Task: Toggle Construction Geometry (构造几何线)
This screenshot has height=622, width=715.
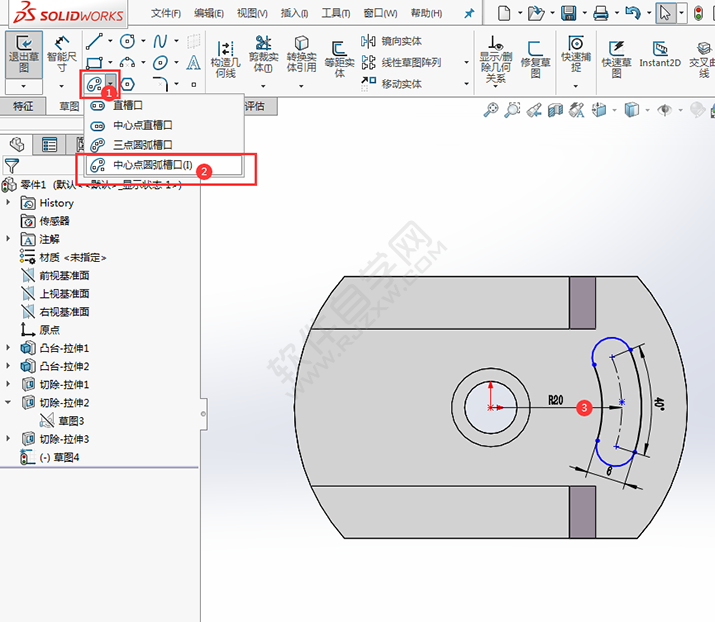Action: coord(225,58)
